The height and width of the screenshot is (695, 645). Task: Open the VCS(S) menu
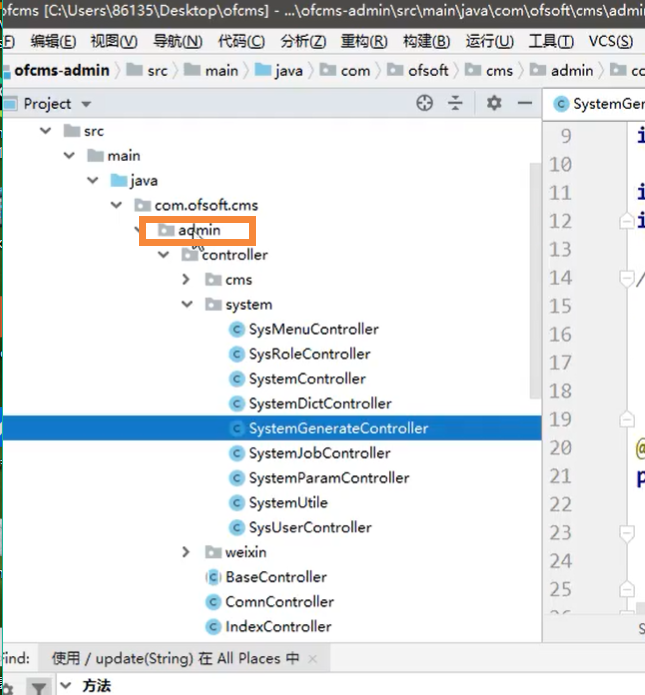[610, 42]
